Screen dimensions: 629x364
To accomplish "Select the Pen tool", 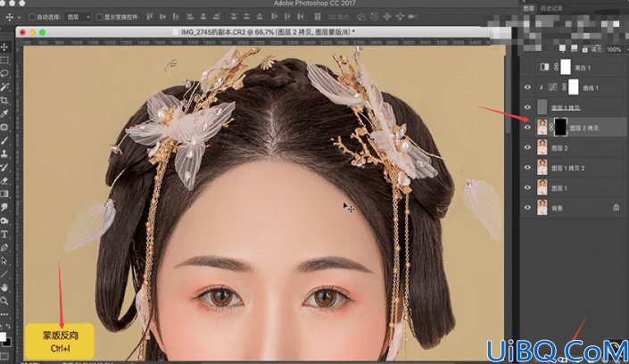I will [x=4, y=247].
